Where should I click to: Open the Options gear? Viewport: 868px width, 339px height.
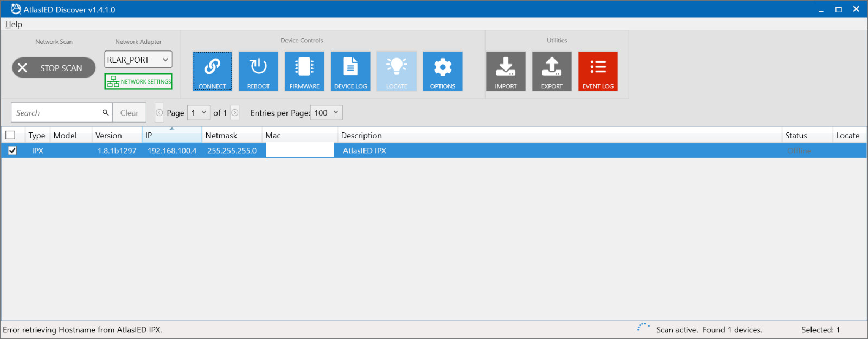click(443, 71)
